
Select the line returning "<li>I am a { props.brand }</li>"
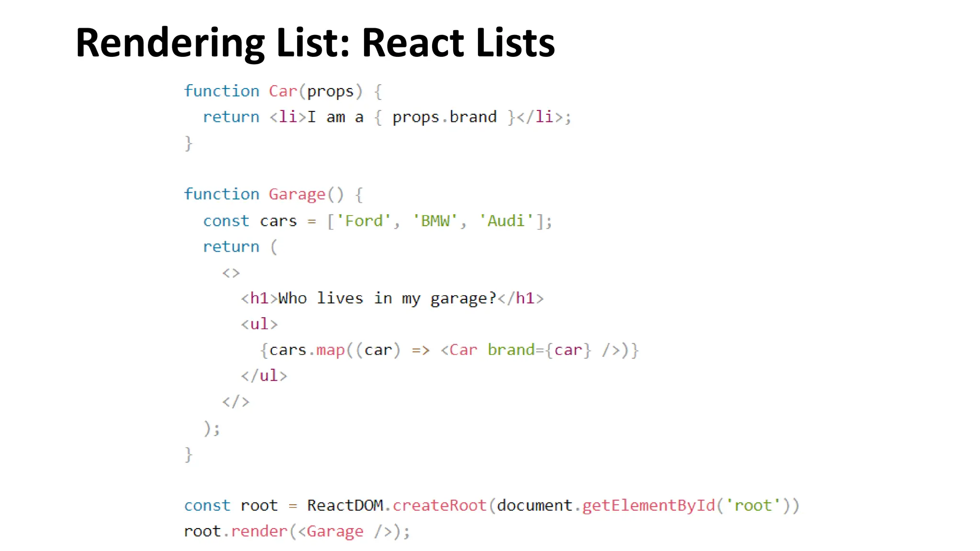click(387, 117)
